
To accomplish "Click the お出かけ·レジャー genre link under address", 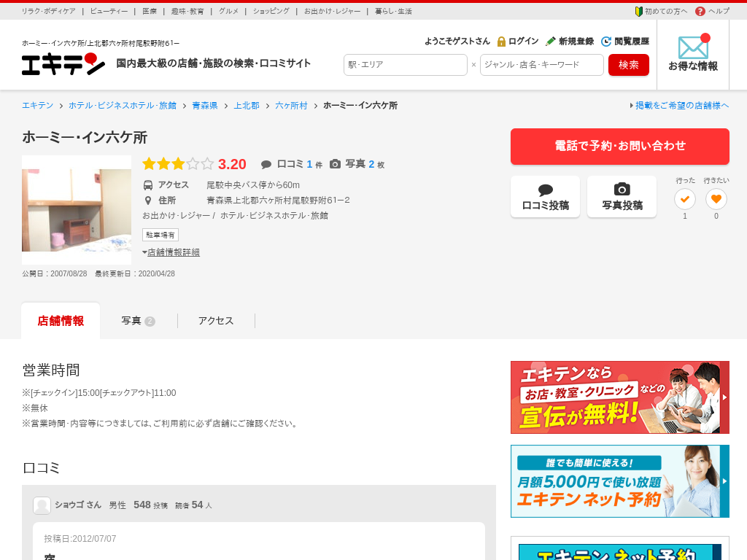I will click(177, 216).
